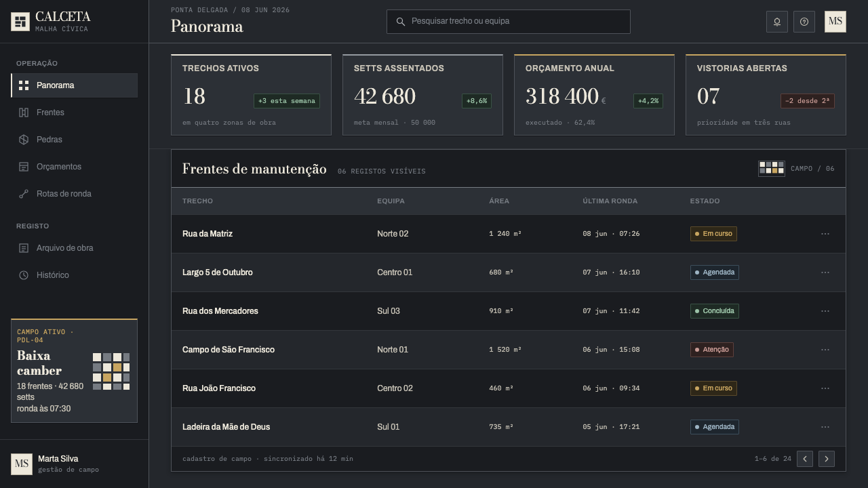Go to next page of table
The width and height of the screenshot is (868, 488).
[x=827, y=459]
